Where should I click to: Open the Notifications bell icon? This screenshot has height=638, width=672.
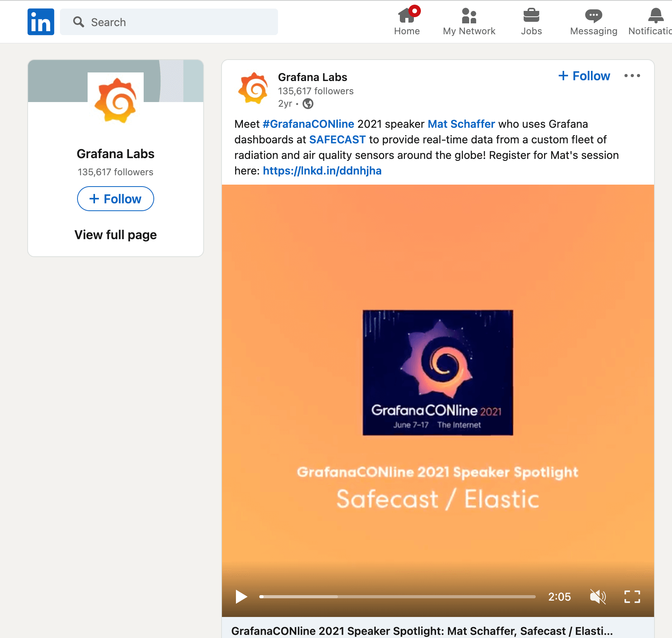(655, 16)
